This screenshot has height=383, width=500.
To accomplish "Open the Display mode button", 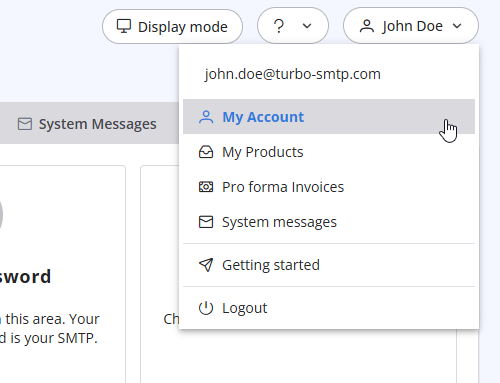I will pos(172,26).
